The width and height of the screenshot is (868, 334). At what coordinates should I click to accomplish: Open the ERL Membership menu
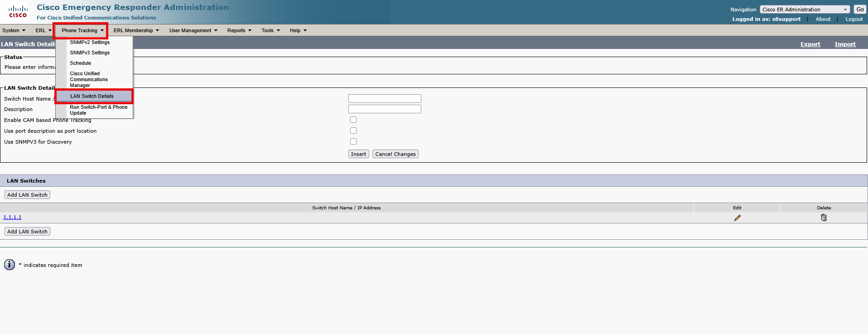coord(136,30)
